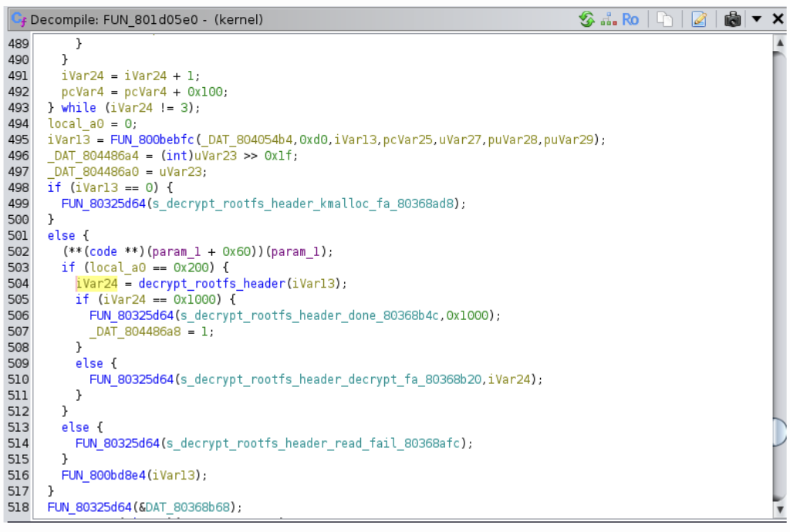
Task: Click the Cf decompiler icon in title bar
Action: [19, 19]
